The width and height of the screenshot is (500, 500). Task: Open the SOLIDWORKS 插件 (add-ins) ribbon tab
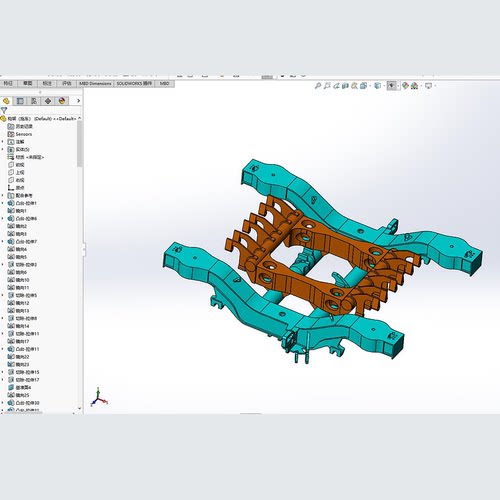(134, 83)
